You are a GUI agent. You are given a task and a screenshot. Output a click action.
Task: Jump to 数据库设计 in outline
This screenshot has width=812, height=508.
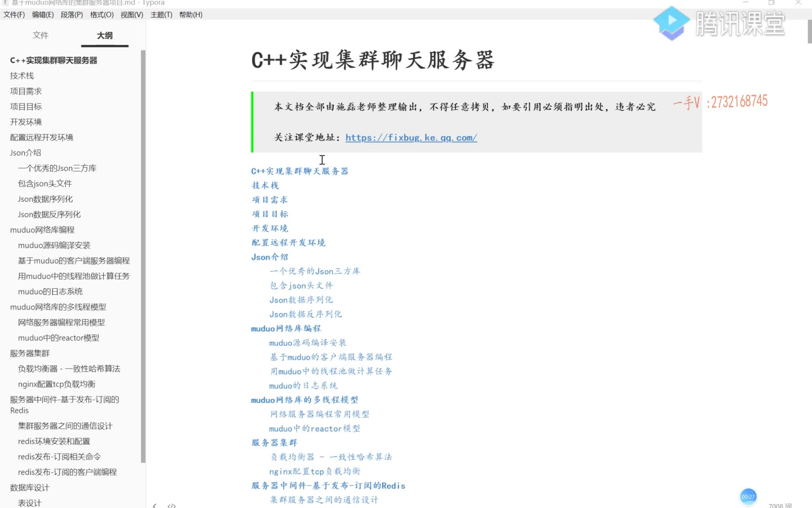[30, 487]
